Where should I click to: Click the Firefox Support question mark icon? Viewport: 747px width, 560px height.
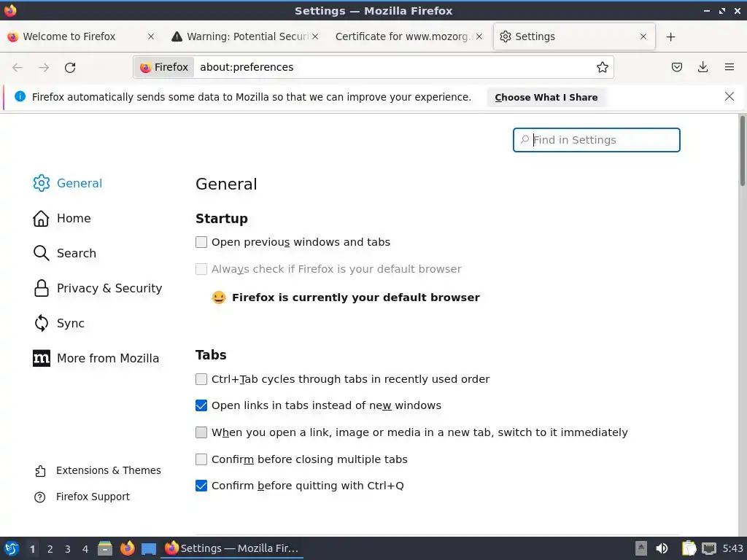(x=40, y=497)
